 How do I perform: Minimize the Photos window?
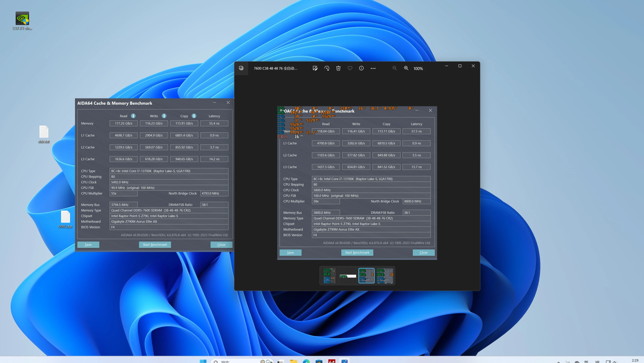447,66
